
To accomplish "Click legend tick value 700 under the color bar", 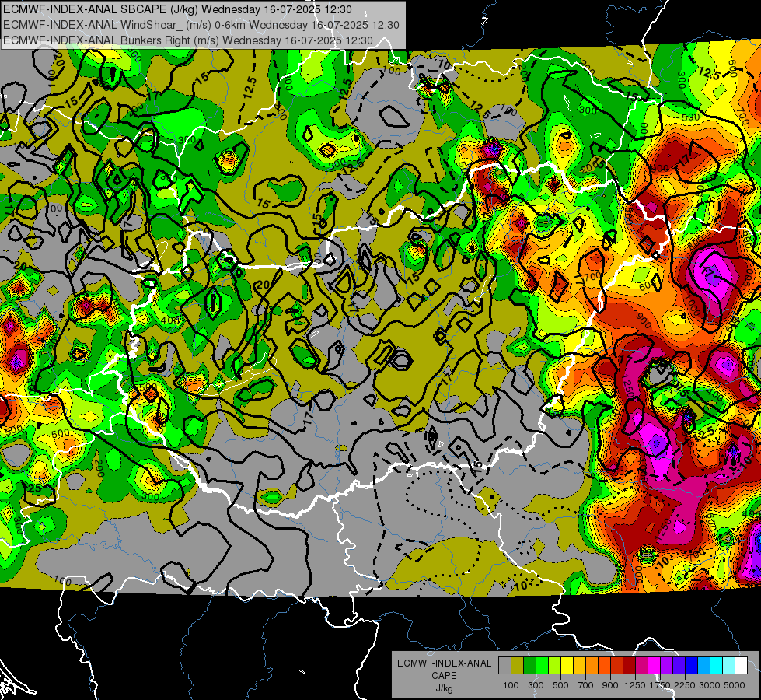I will click(586, 685).
